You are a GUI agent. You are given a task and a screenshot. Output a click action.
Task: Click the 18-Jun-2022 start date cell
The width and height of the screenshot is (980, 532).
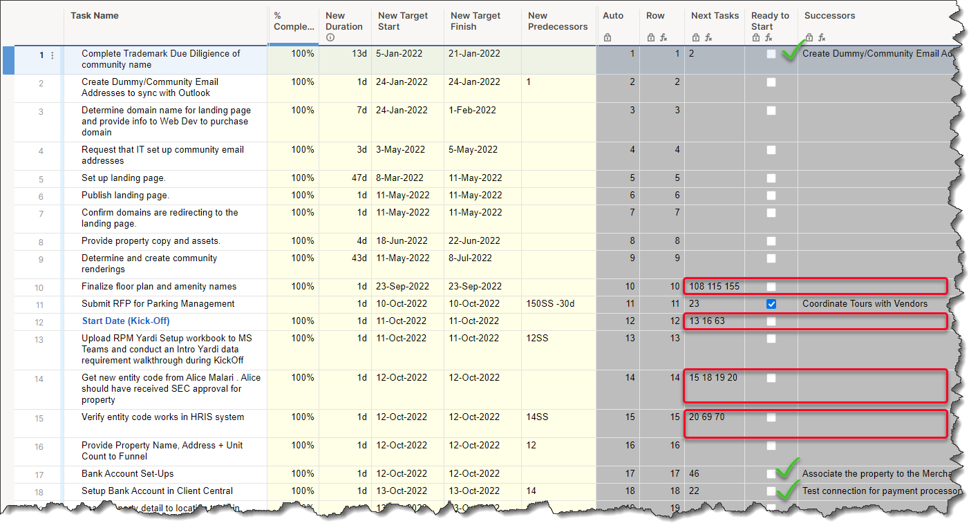click(408, 242)
